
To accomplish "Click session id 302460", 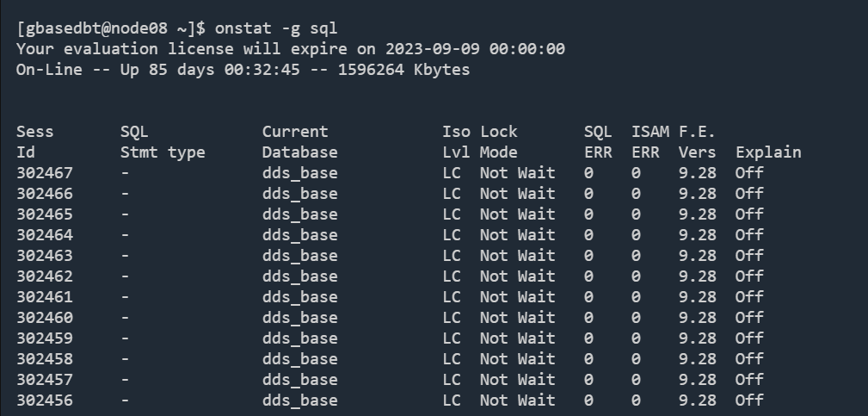I will (45, 318).
